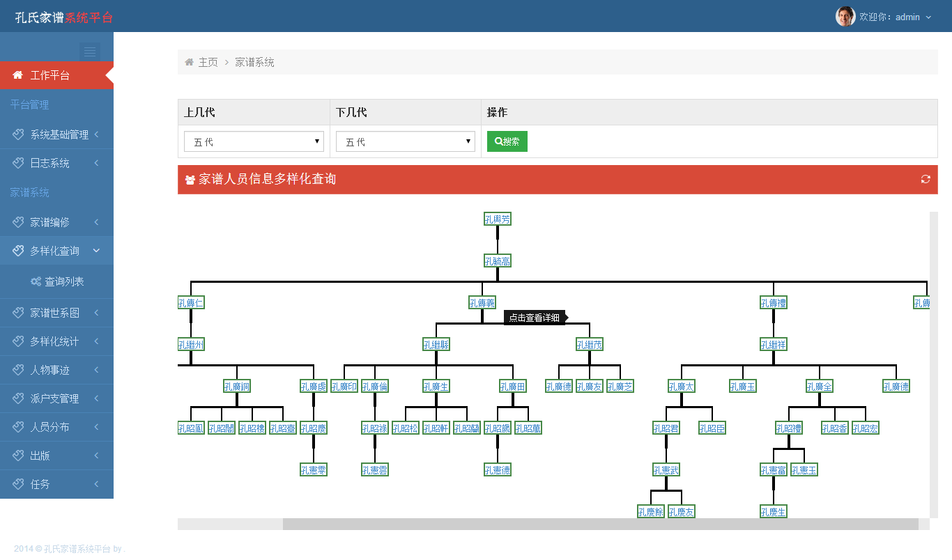The image size is (952, 560).
Task: Open tree node 孔廣生
Action: click(x=436, y=387)
